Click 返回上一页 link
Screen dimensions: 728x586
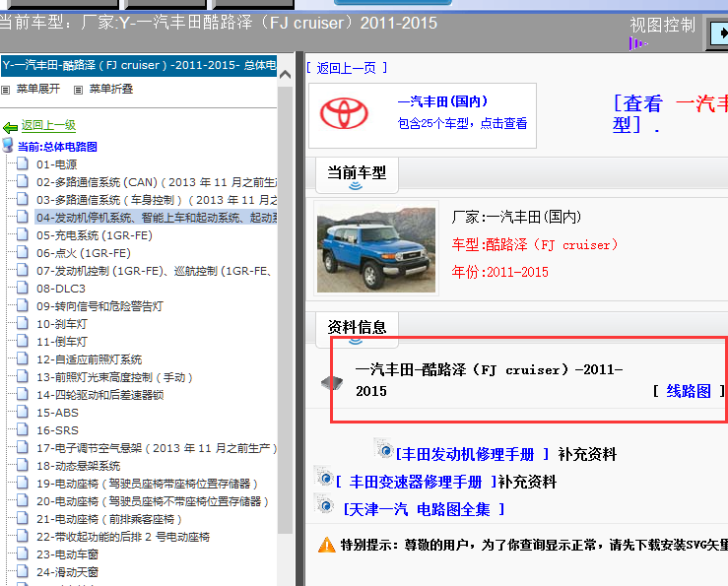pyautogui.click(x=347, y=68)
